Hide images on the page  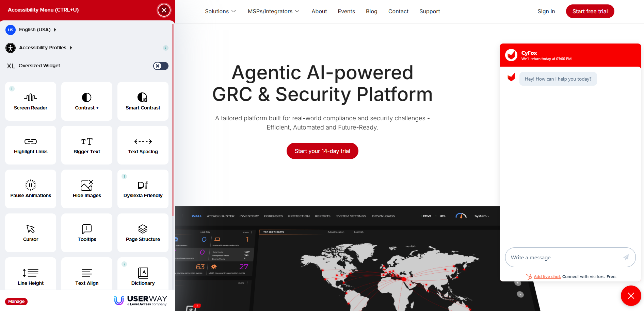tap(87, 189)
